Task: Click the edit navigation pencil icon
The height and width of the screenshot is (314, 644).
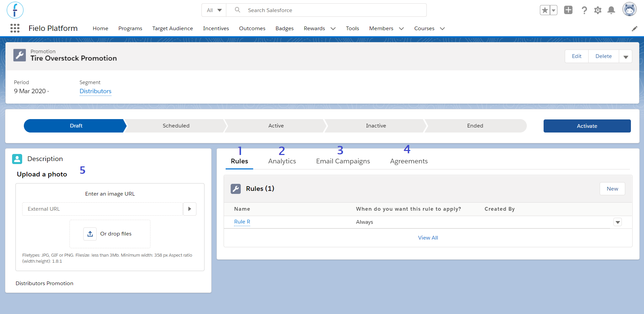Action: 634,29
